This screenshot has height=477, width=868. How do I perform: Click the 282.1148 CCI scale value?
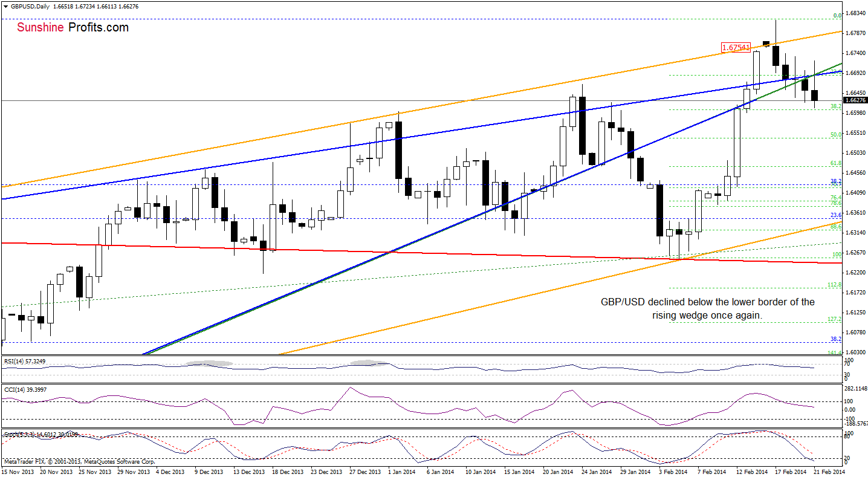tap(857, 389)
